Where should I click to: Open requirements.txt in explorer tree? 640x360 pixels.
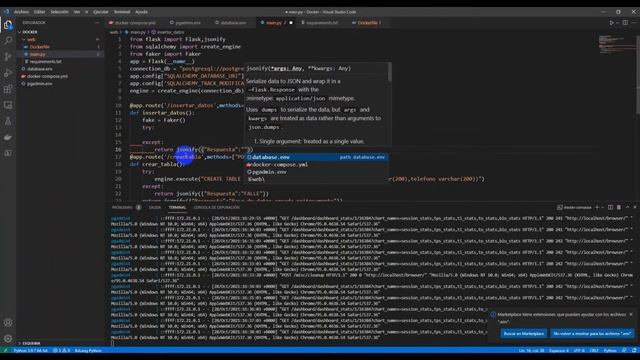(x=60, y=62)
